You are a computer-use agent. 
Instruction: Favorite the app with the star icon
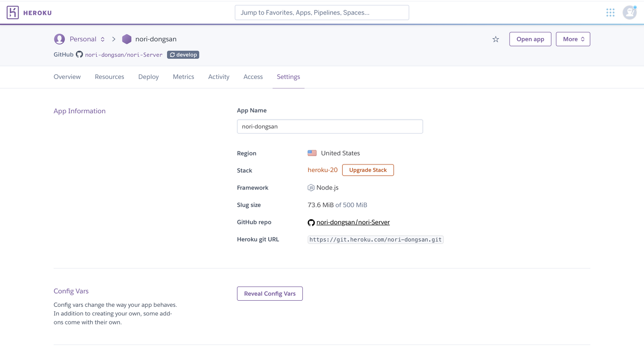[496, 39]
